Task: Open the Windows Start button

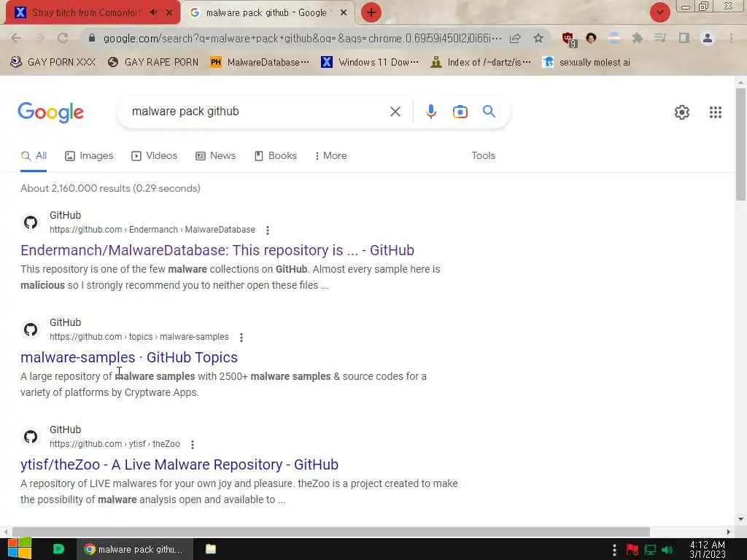Action: click(x=20, y=549)
